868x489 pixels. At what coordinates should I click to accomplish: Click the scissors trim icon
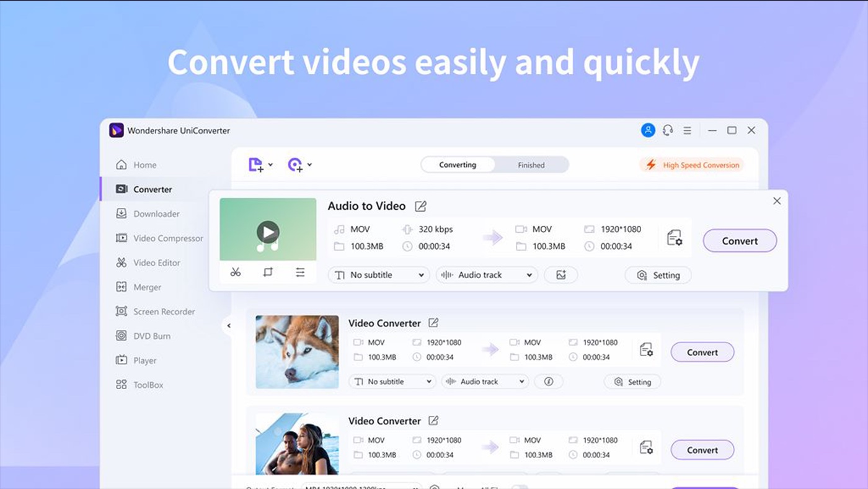click(x=236, y=272)
